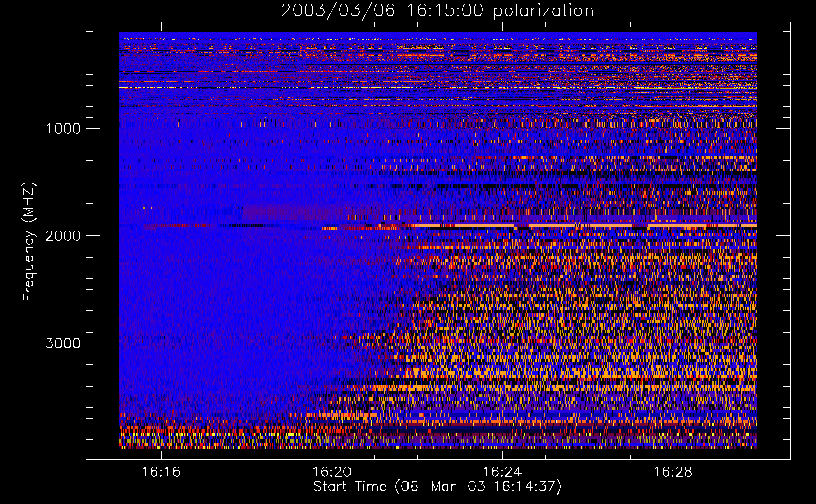
Task: Click the 16:20 time tick label
Action: pos(331,472)
